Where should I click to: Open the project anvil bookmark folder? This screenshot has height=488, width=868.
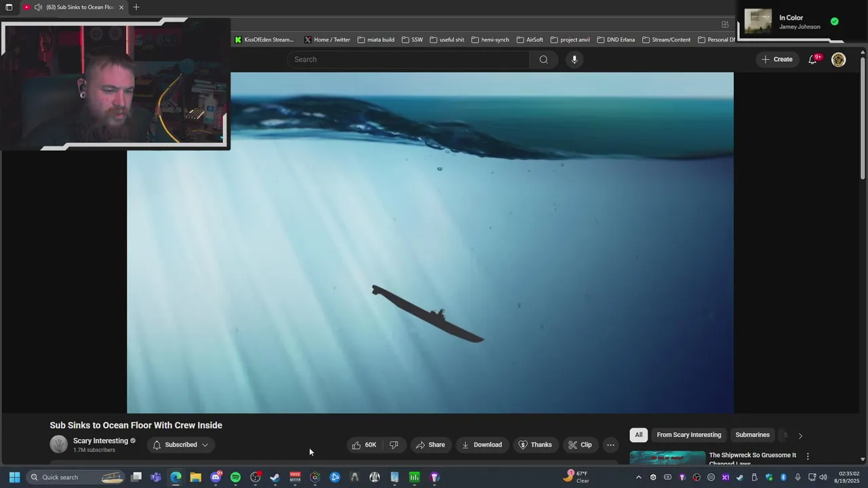click(x=570, y=40)
